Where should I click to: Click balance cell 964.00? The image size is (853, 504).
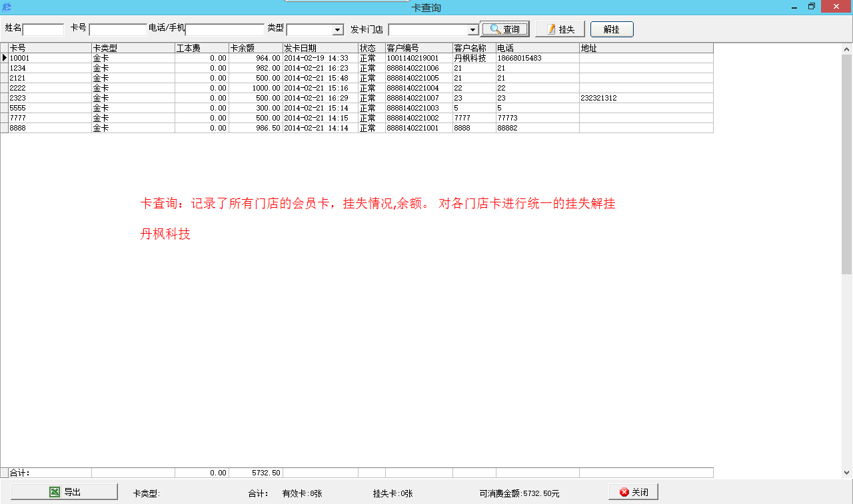[256, 58]
